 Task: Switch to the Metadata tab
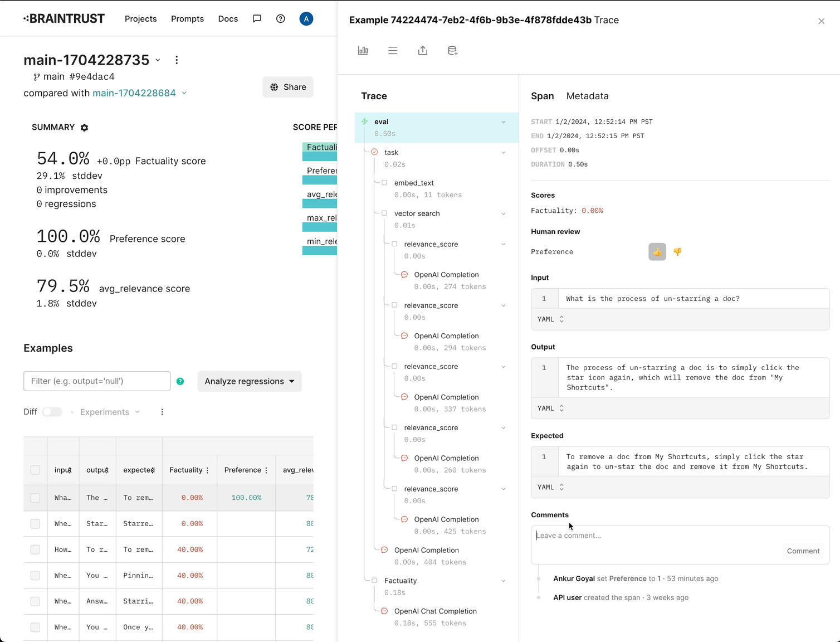click(587, 96)
